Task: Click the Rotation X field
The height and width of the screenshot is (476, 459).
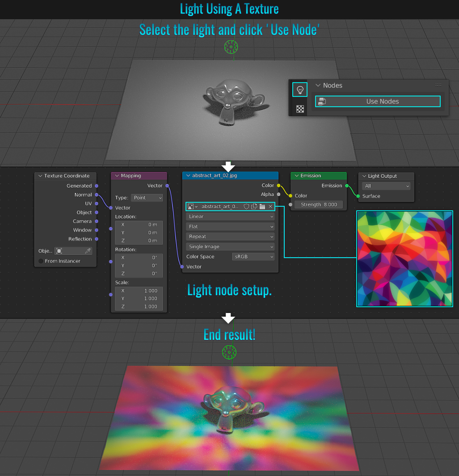Action: [x=139, y=258]
